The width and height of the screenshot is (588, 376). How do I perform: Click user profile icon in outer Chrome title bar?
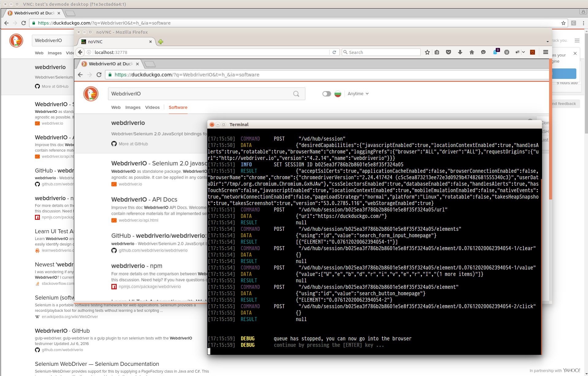(x=583, y=12)
